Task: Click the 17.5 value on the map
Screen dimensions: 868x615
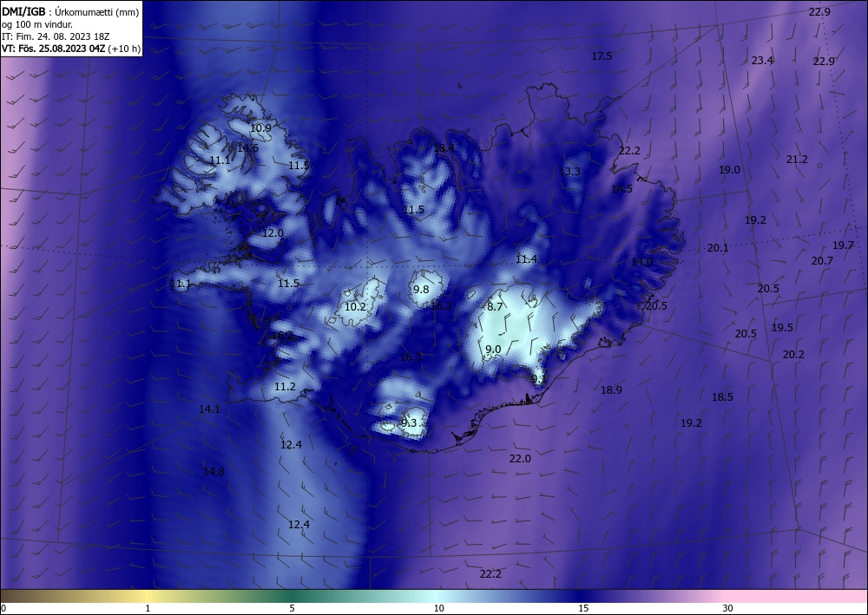Action: point(602,56)
